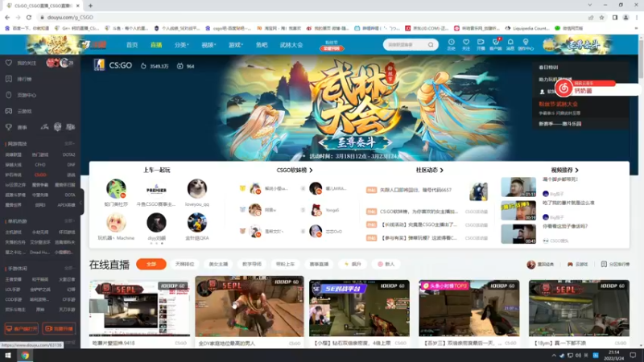Expand the 视频 video dropdown menu
Image resolution: width=644 pixels, height=362 pixels.
coord(208,45)
